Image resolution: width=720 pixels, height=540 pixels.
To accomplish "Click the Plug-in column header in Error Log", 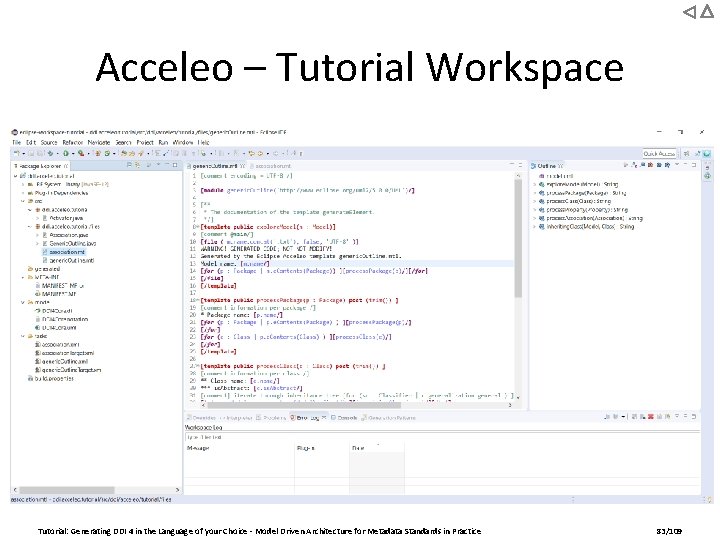I will (x=322, y=448).
